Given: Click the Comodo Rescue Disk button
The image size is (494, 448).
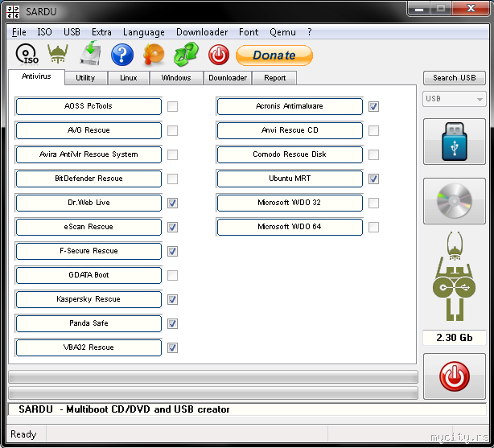Looking at the screenshot, I should pyautogui.click(x=290, y=154).
